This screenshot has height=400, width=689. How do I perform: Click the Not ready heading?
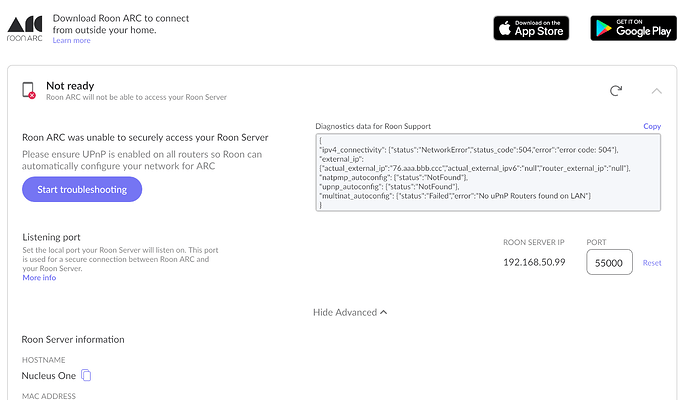[x=70, y=86]
